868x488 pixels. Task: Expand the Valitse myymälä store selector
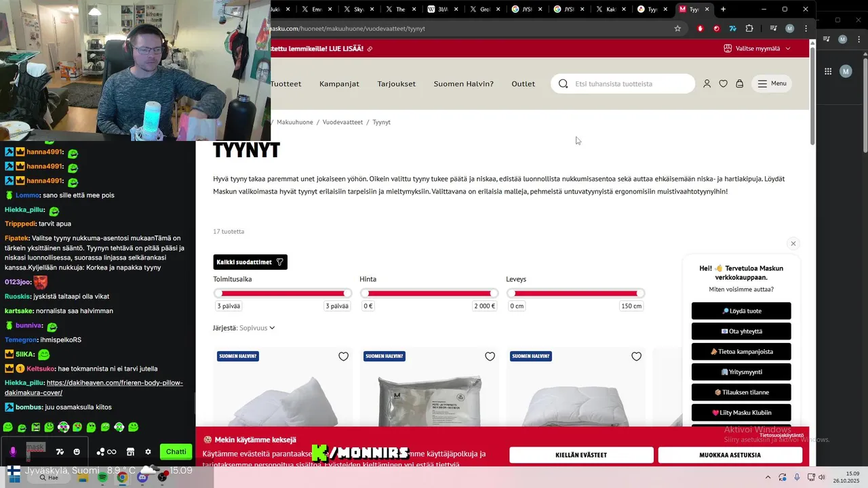(x=757, y=48)
